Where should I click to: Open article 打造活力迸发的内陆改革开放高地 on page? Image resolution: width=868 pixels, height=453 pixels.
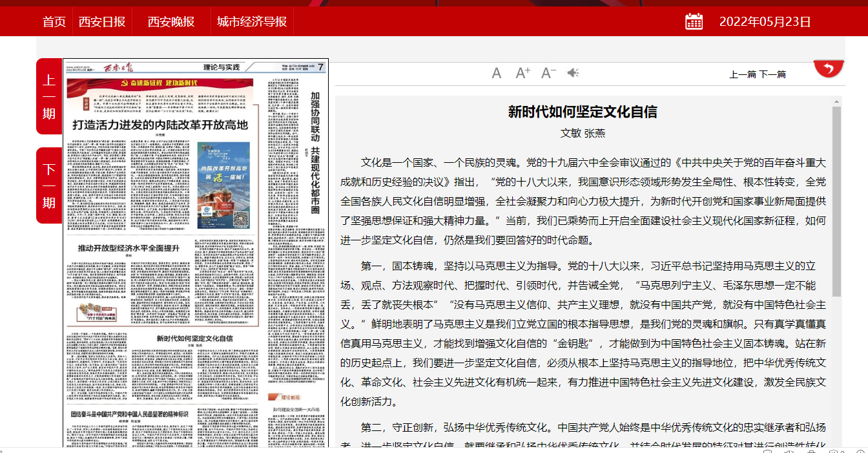tap(160, 125)
